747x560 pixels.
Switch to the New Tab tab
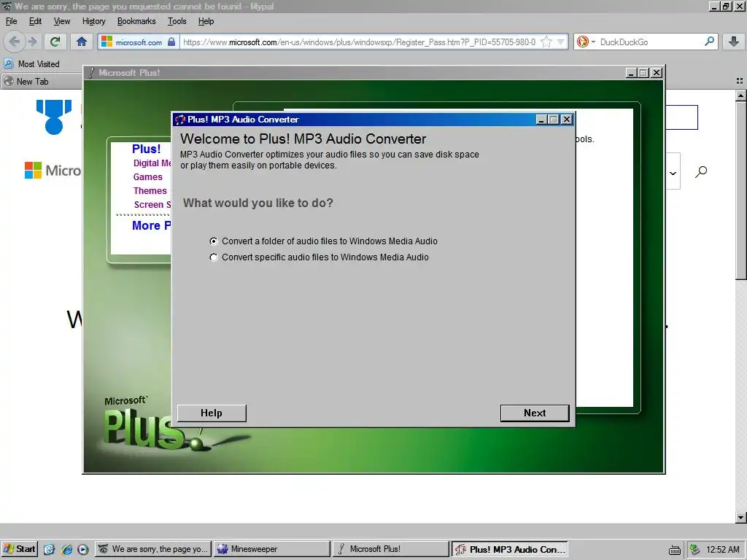click(42, 82)
